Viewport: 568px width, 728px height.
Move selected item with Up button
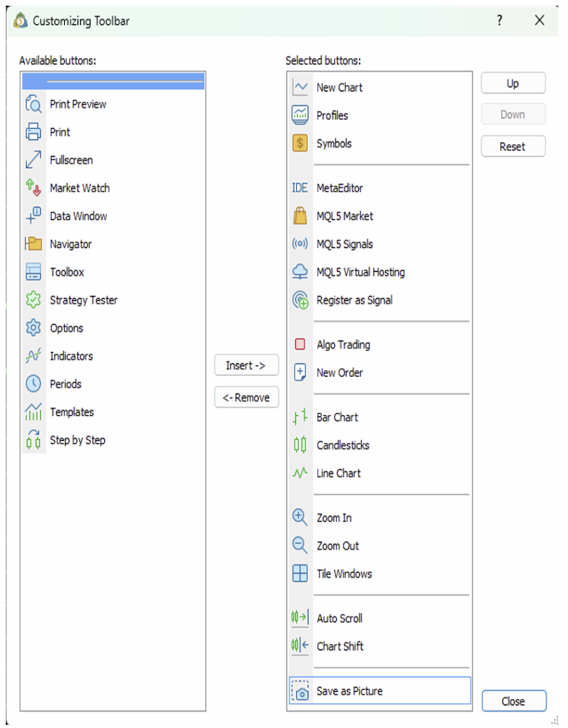point(513,84)
